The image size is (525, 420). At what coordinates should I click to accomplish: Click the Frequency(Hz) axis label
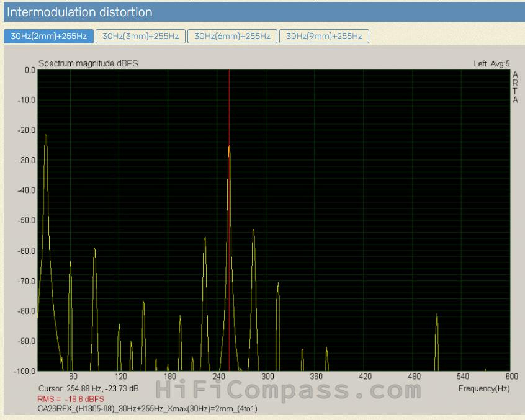(x=484, y=388)
